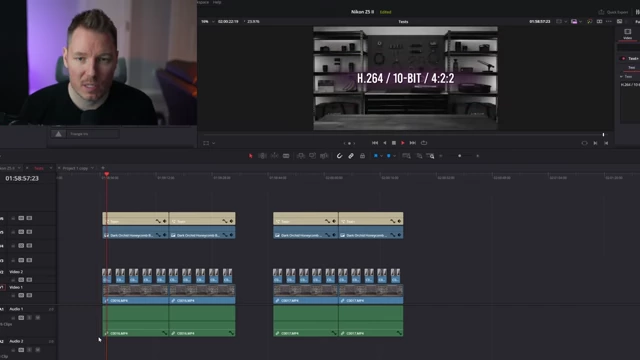This screenshot has width=640, height=360.
Task: Lock the Video 1 track
Action: click(13, 296)
